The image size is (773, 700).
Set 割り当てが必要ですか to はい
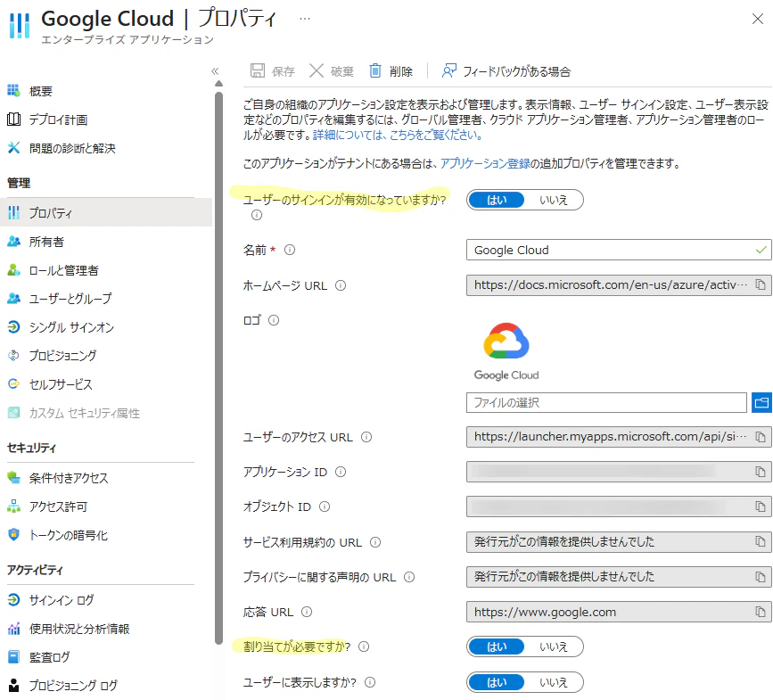[497, 646]
